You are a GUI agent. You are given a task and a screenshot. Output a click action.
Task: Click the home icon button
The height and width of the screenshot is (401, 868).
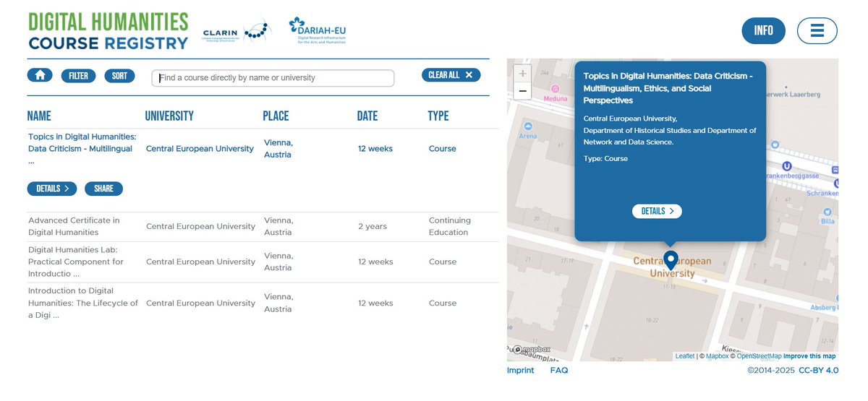tap(40, 75)
